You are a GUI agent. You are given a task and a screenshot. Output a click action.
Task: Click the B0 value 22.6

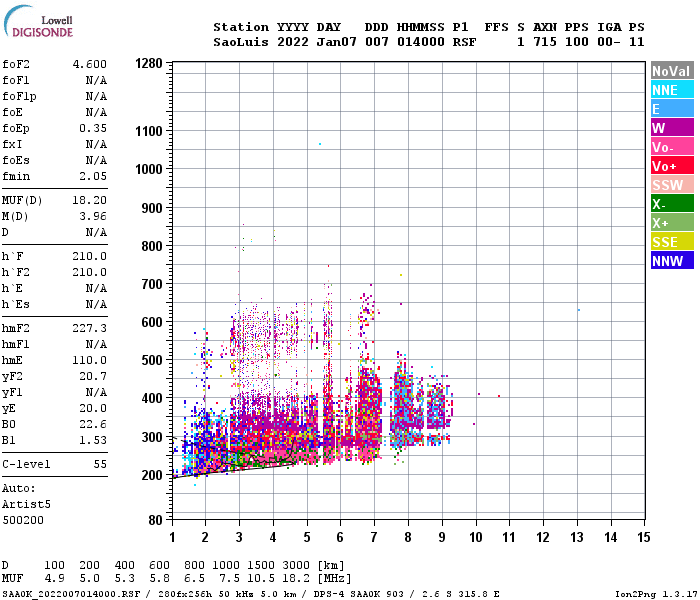click(93, 424)
